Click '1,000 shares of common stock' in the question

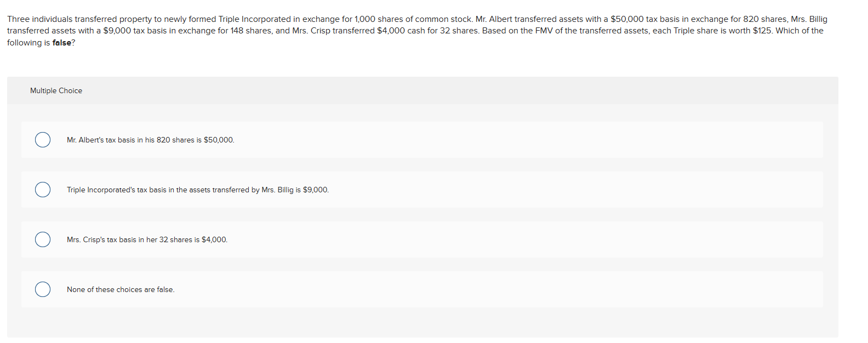[414, 19]
